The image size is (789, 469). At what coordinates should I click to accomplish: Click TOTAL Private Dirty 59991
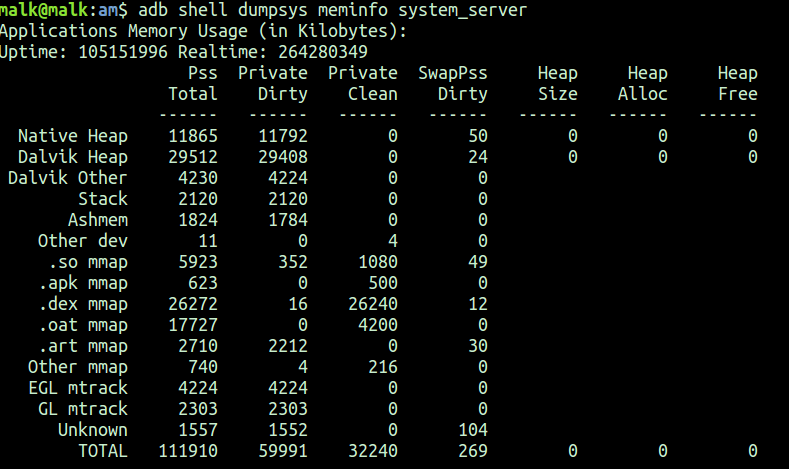pyautogui.click(x=283, y=451)
